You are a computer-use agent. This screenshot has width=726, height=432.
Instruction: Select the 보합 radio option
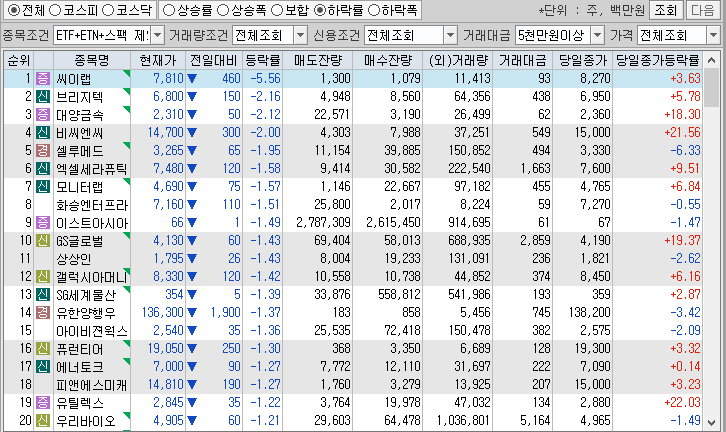pyautogui.click(x=277, y=10)
